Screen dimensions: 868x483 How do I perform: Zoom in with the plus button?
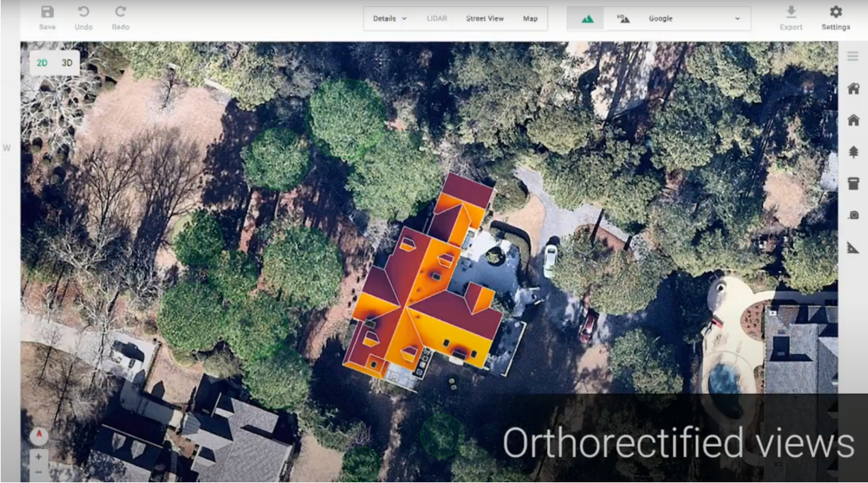38,456
